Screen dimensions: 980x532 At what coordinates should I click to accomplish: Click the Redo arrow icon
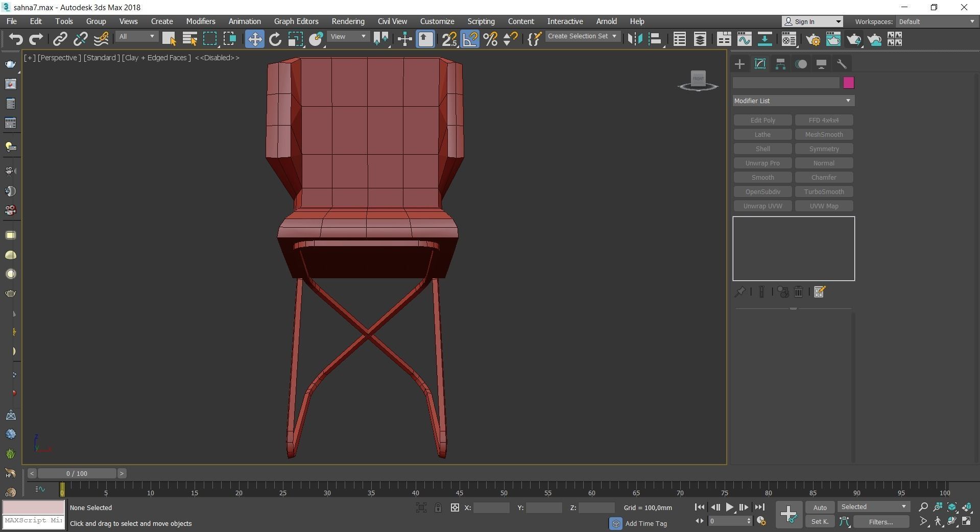pos(36,39)
